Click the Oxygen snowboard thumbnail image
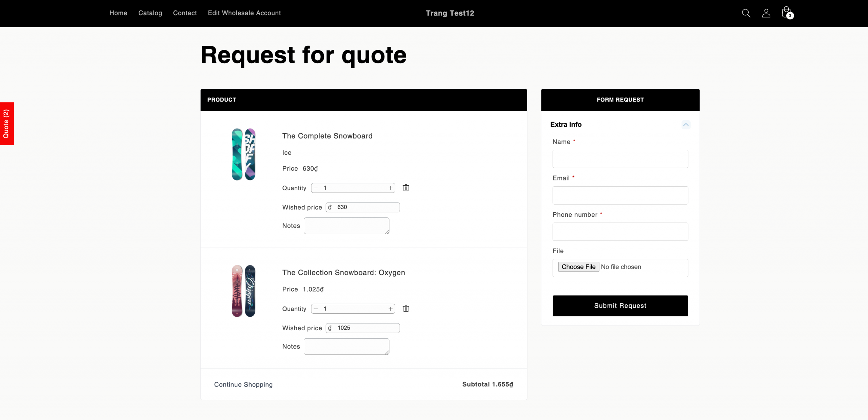The width and height of the screenshot is (868, 420). [x=243, y=291]
